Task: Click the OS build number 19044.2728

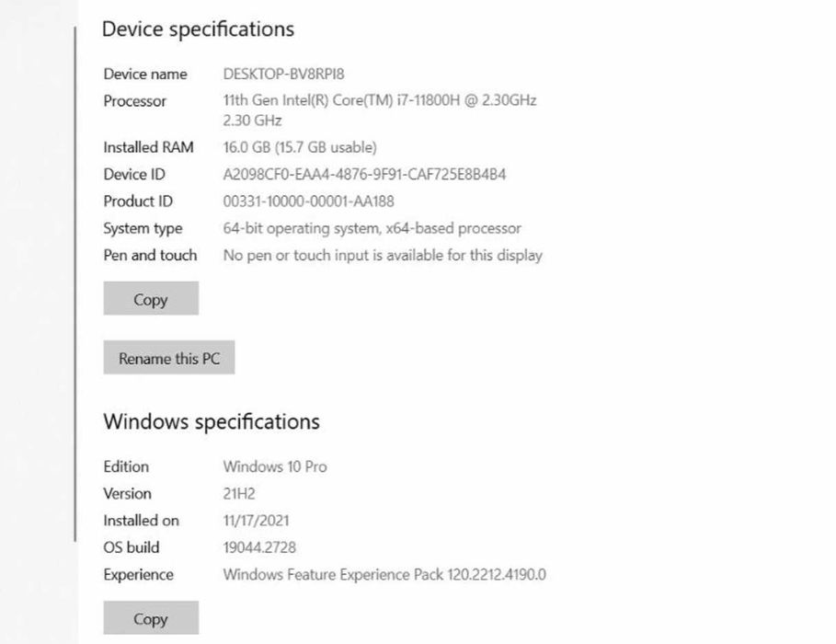Action: coord(259,547)
